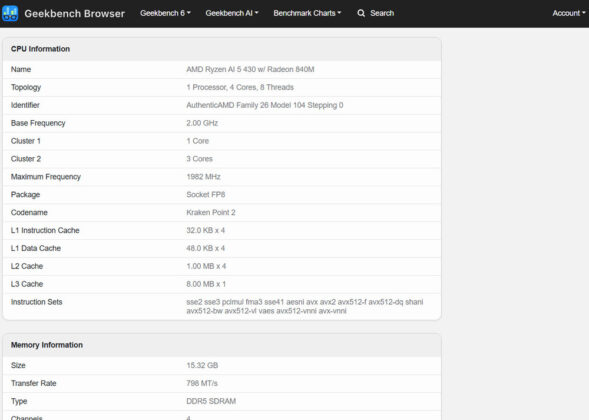Open the Benchmark Charts dropdown
This screenshot has width=589, height=420.
coord(307,13)
